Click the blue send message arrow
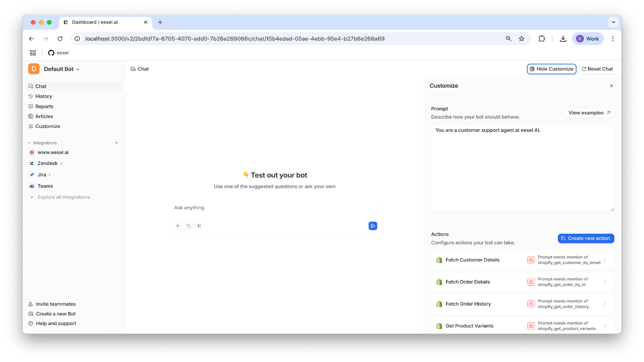Screen dimensions: 644x362 373,226
